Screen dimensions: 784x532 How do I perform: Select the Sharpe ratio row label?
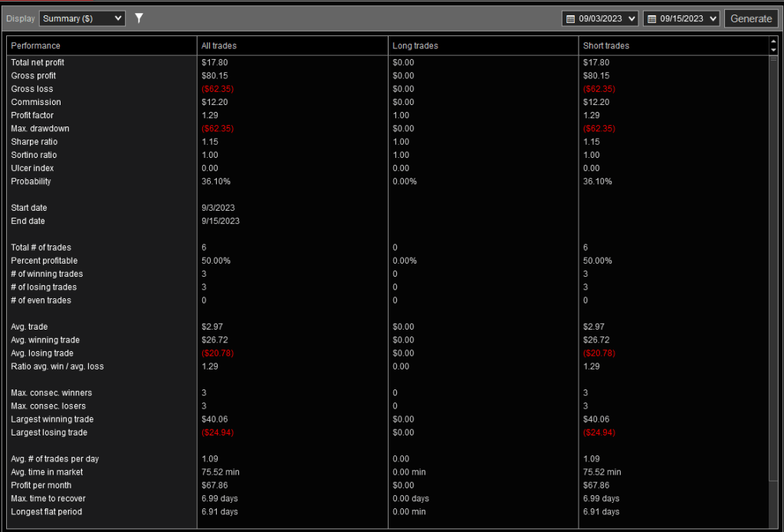(x=34, y=142)
